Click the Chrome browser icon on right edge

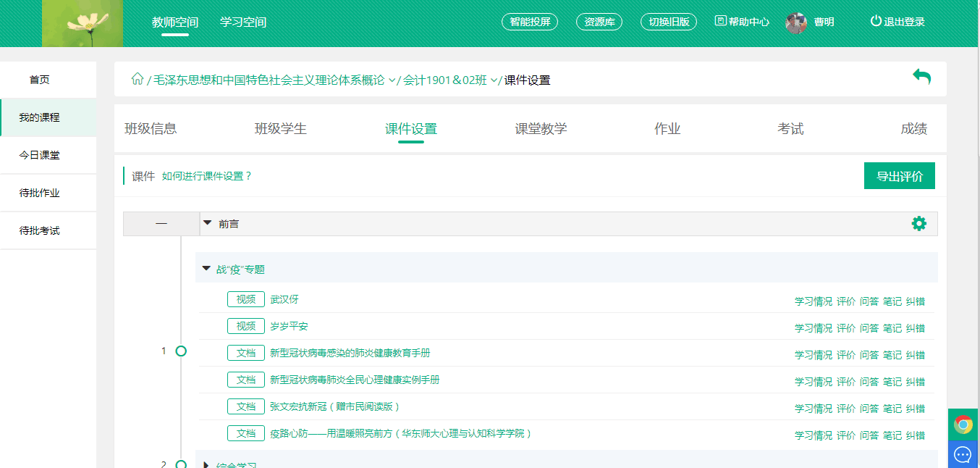963,425
